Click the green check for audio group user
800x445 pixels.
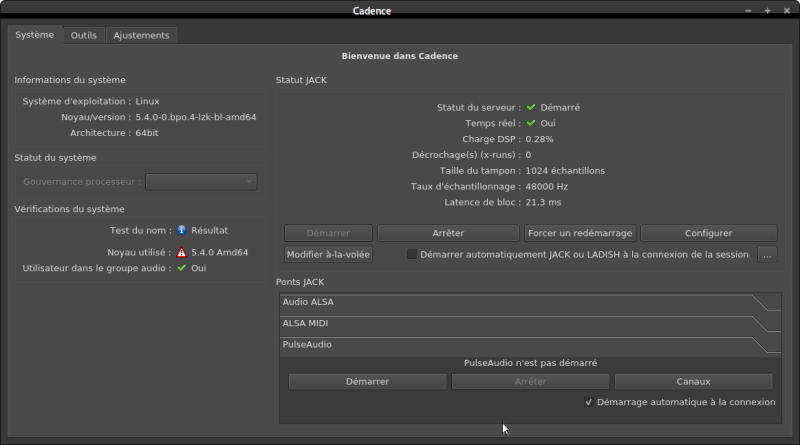[182, 268]
